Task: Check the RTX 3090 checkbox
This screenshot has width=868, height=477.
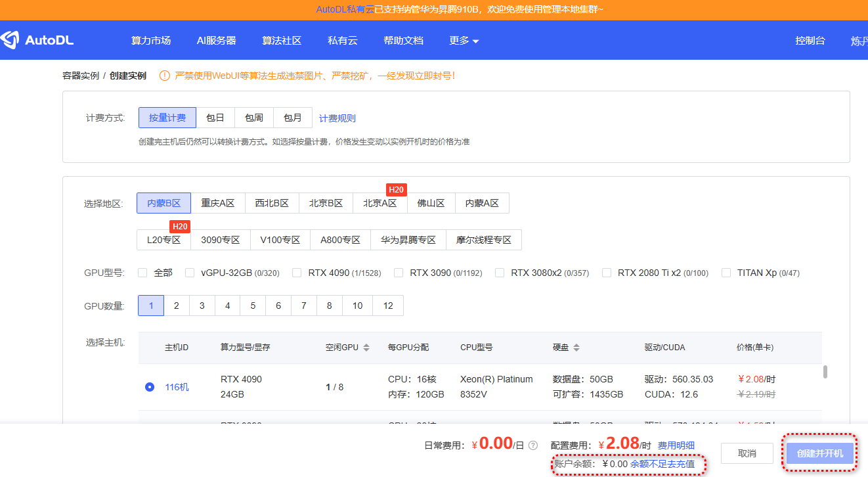Action: pos(399,273)
